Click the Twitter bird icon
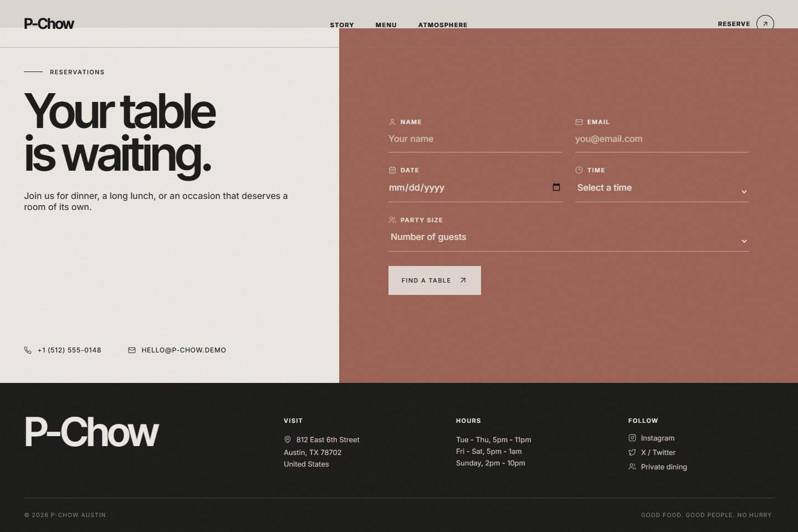Image resolution: width=798 pixels, height=532 pixels. click(632, 452)
